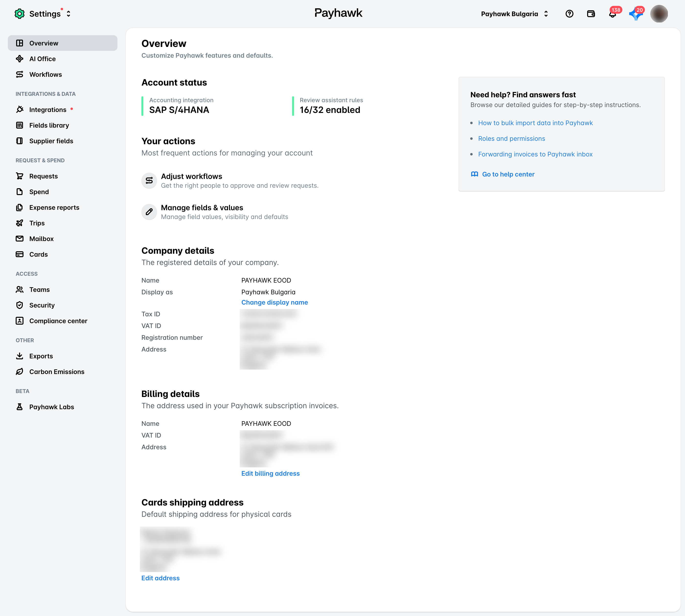Click the Cards icon in sidebar
Screen dimensions: 685x616
tap(20, 254)
